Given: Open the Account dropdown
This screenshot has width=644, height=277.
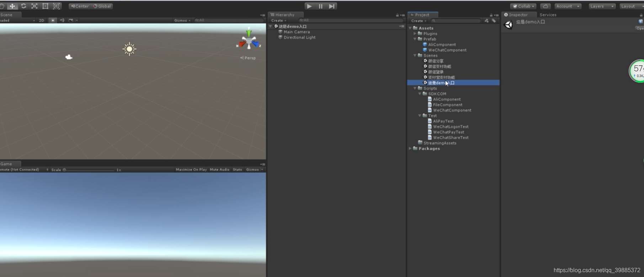Looking at the screenshot, I should pyautogui.click(x=568, y=6).
